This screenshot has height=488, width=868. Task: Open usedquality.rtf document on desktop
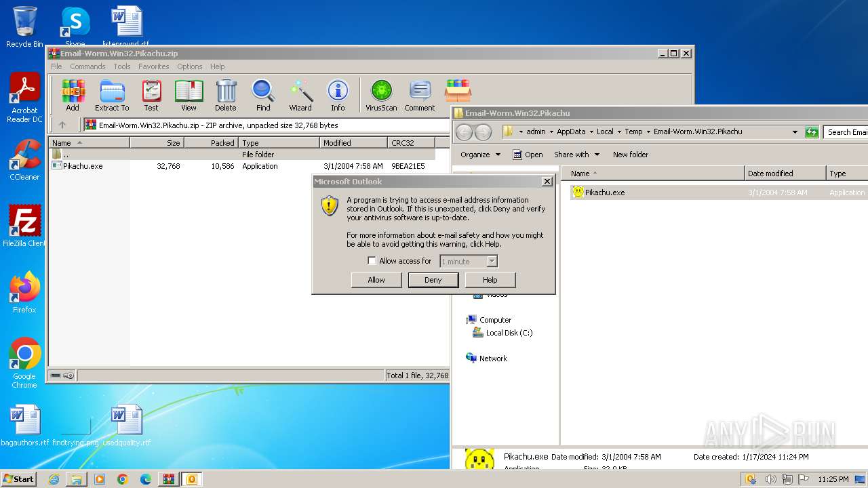click(127, 426)
